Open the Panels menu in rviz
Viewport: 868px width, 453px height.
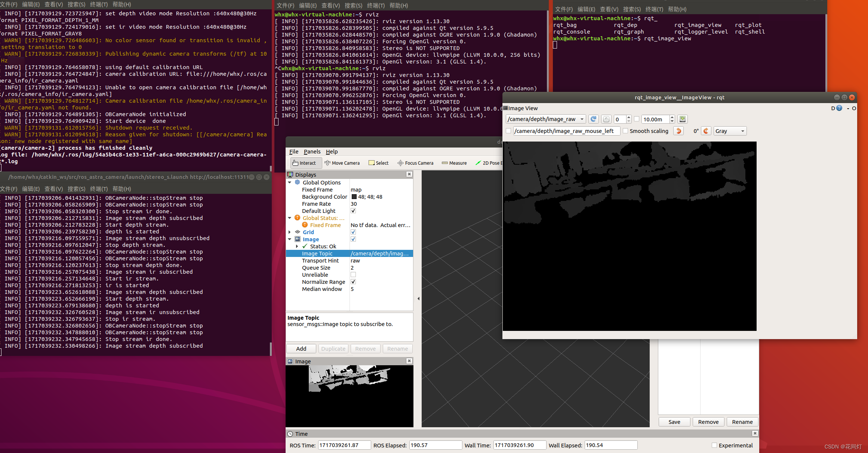point(312,152)
